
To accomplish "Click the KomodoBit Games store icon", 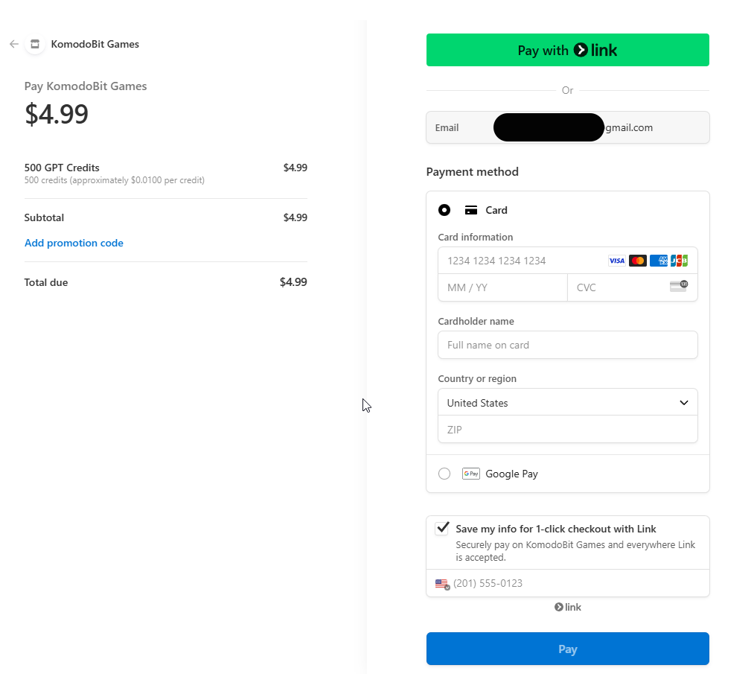I will pyautogui.click(x=35, y=44).
